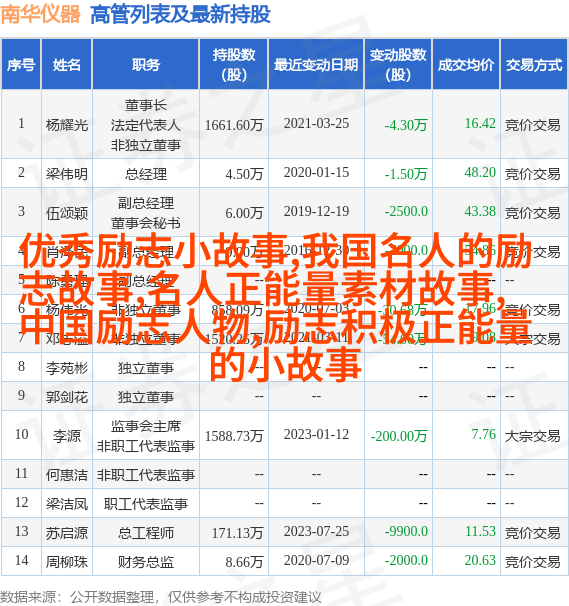Click the 南华仪器 title text
Viewport: 569px width, 606px height.
(x=41, y=14)
